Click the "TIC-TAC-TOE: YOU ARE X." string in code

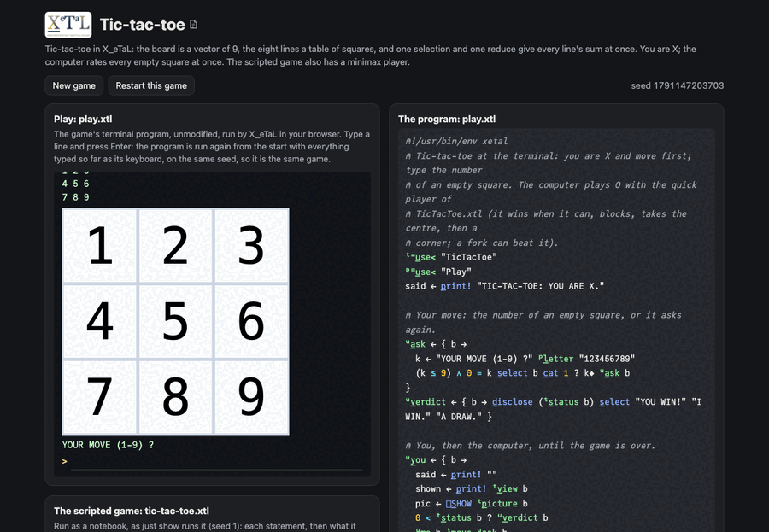pos(541,286)
